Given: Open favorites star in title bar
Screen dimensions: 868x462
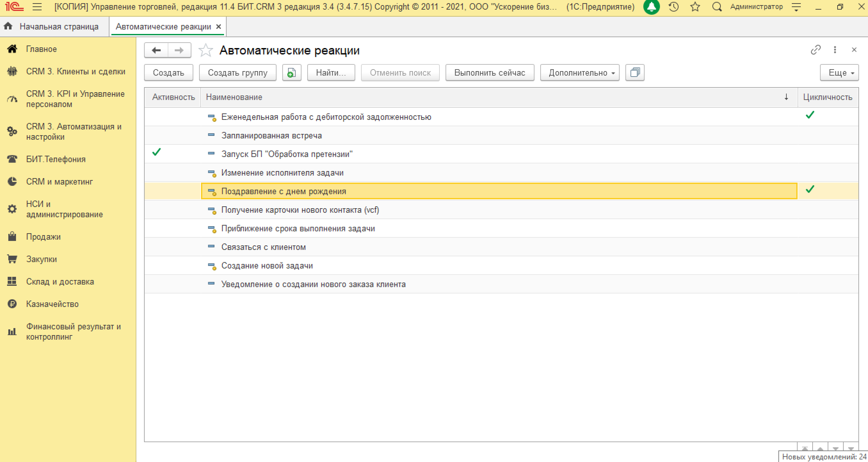Looking at the screenshot, I should [x=695, y=7].
